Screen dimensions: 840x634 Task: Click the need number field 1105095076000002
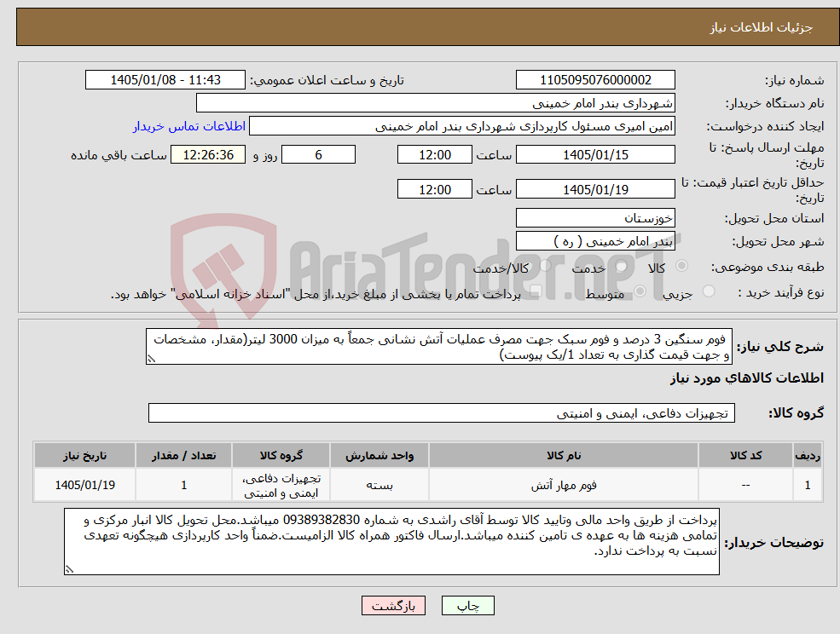(595, 80)
